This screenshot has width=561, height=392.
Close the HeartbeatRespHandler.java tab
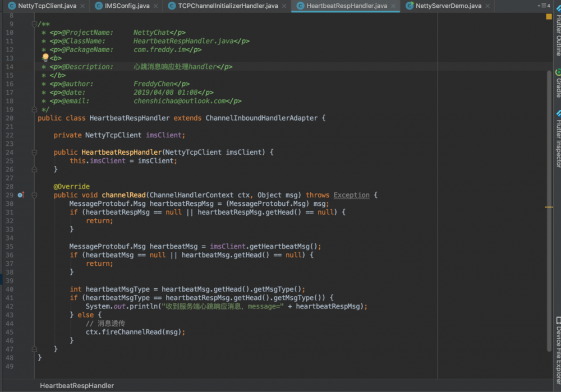[393, 6]
